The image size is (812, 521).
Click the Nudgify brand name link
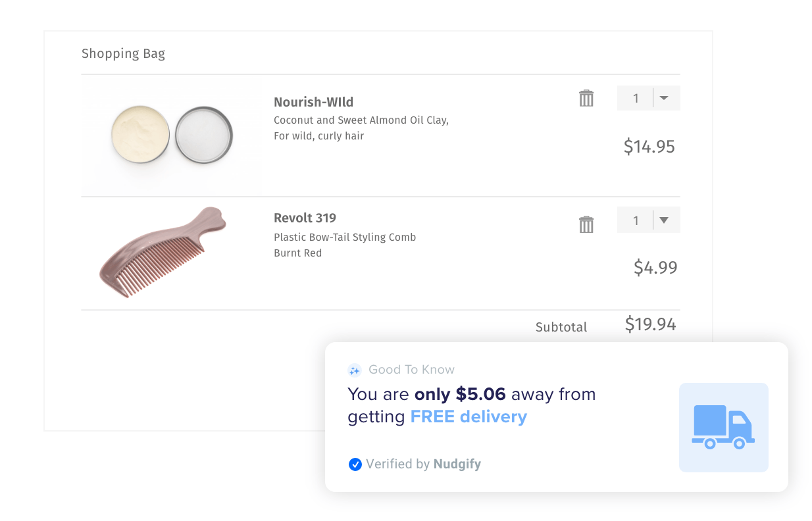coord(457,464)
